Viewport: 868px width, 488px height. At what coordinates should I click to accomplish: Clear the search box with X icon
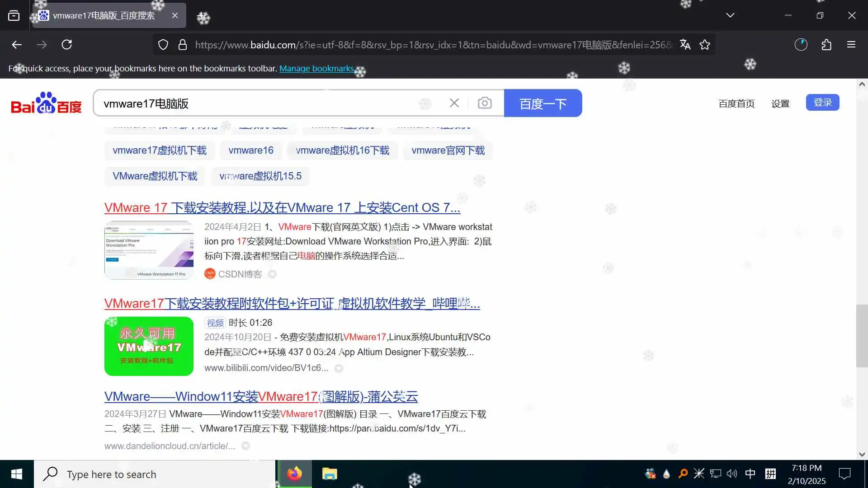[x=454, y=103]
